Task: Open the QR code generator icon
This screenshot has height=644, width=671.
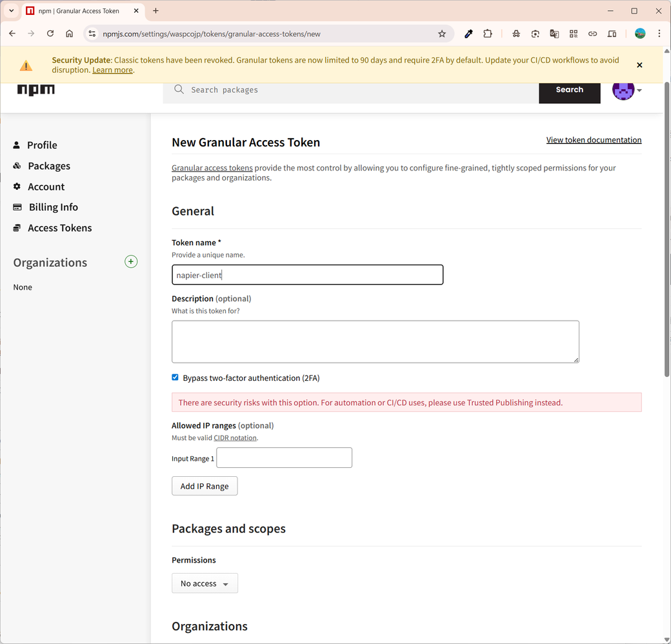Action: [x=574, y=34]
